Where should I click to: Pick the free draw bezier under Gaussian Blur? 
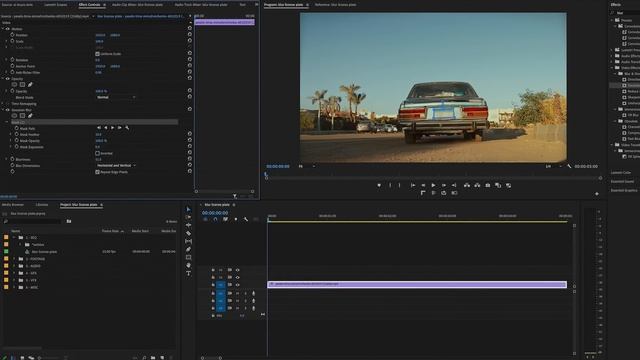(x=30, y=116)
